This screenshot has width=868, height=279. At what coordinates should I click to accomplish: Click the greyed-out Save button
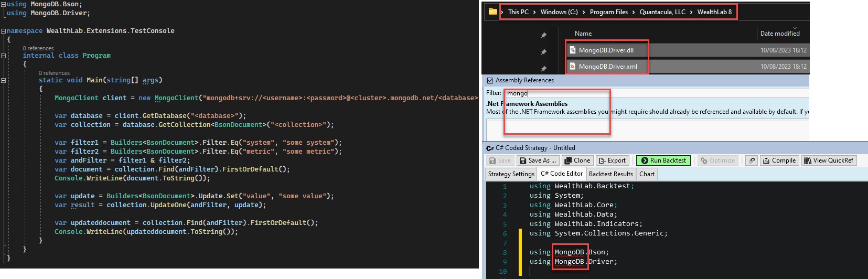(499, 160)
